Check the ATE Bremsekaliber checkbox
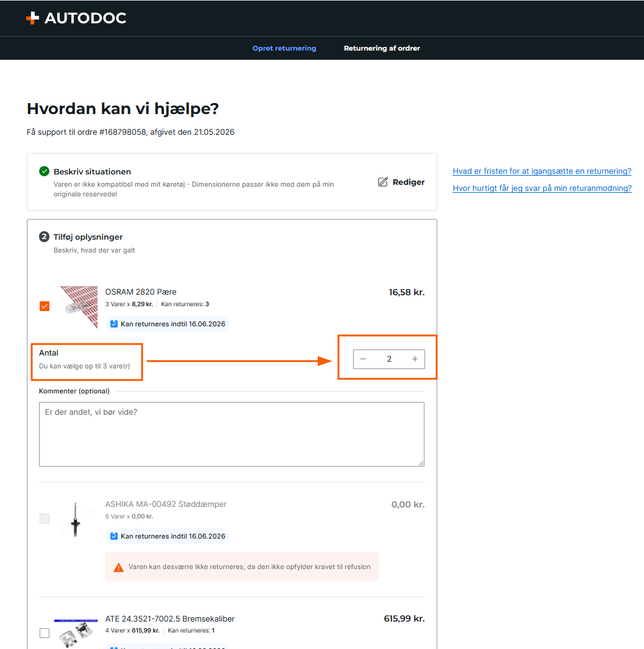The height and width of the screenshot is (649, 644). pos(45,633)
